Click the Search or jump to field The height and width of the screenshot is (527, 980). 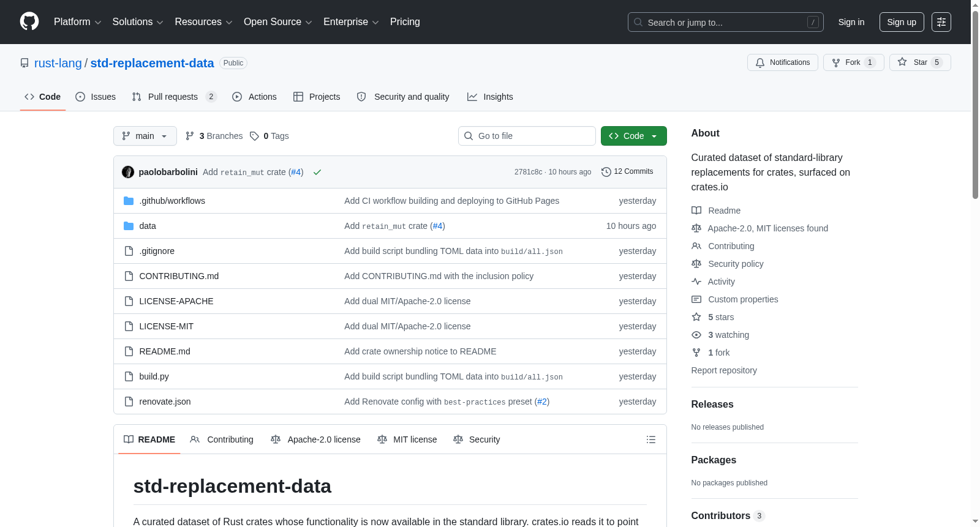(726, 22)
